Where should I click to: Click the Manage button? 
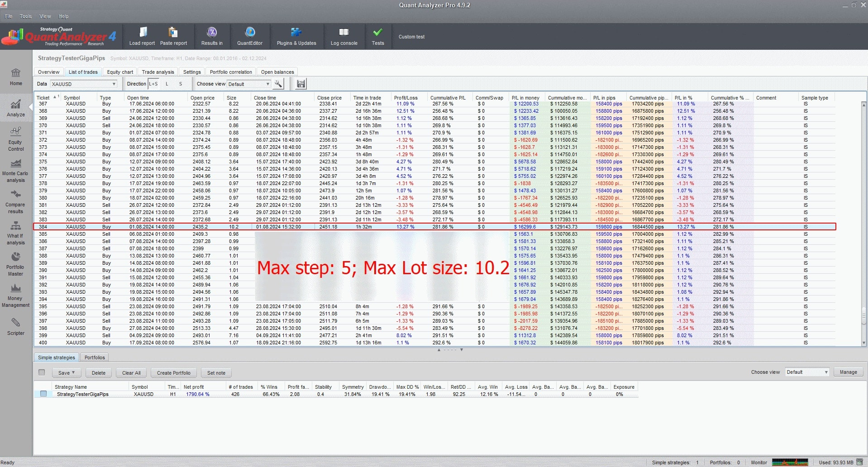(x=849, y=372)
